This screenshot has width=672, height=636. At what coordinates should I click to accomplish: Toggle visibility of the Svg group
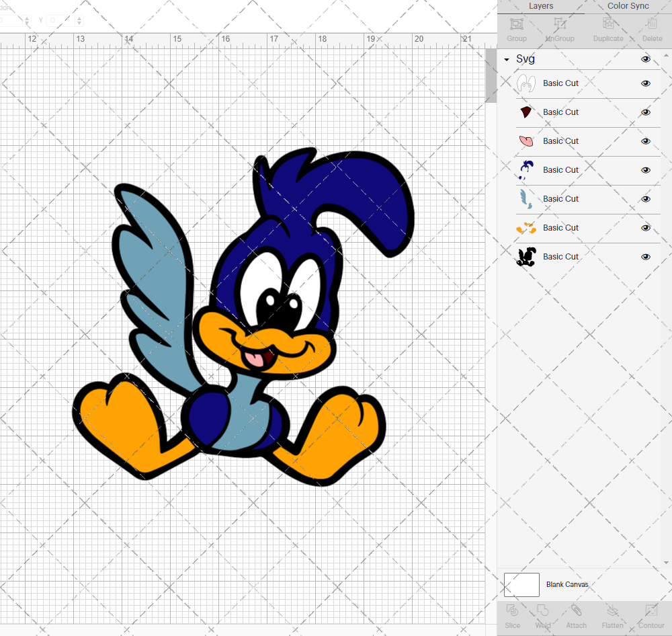[x=646, y=59]
